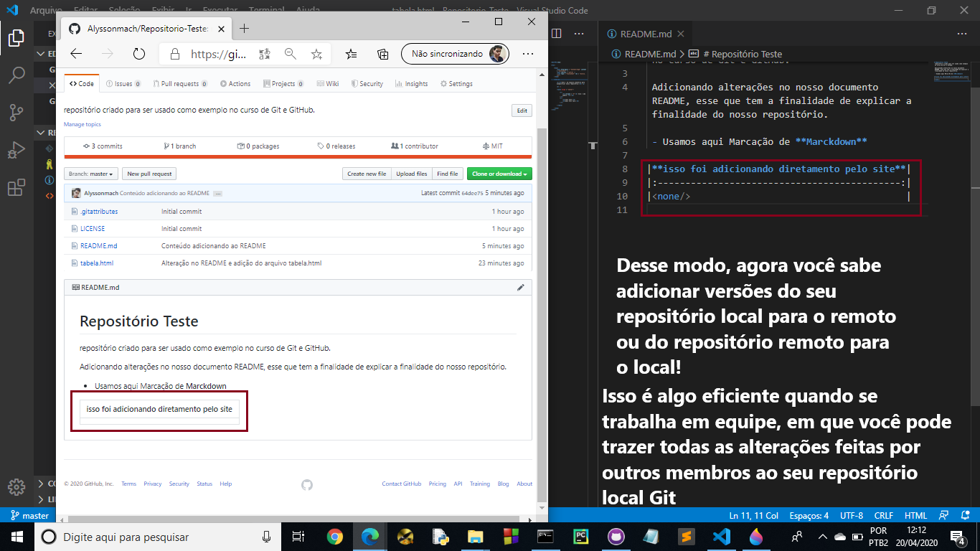Open the VS Code Extensions view
This screenshot has height=551, width=980.
pyautogui.click(x=16, y=188)
